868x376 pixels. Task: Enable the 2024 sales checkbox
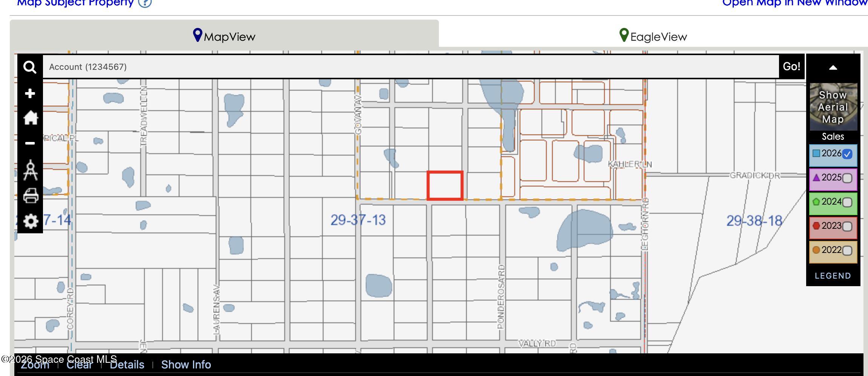point(847,202)
